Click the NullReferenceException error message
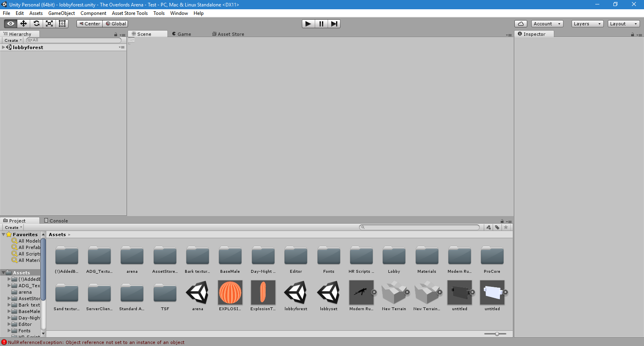The height and width of the screenshot is (346, 644). click(x=96, y=342)
